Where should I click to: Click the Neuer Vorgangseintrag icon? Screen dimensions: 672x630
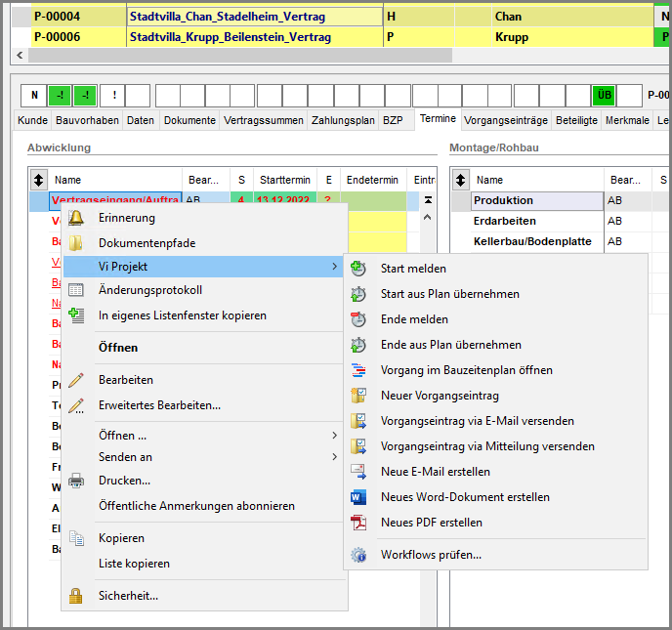click(x=358, y=396)
